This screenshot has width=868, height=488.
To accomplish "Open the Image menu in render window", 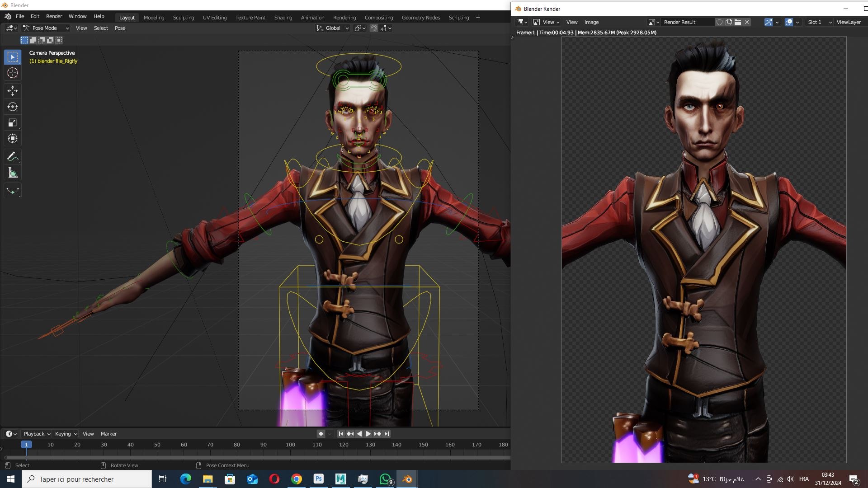I will [x=591, y=22].
